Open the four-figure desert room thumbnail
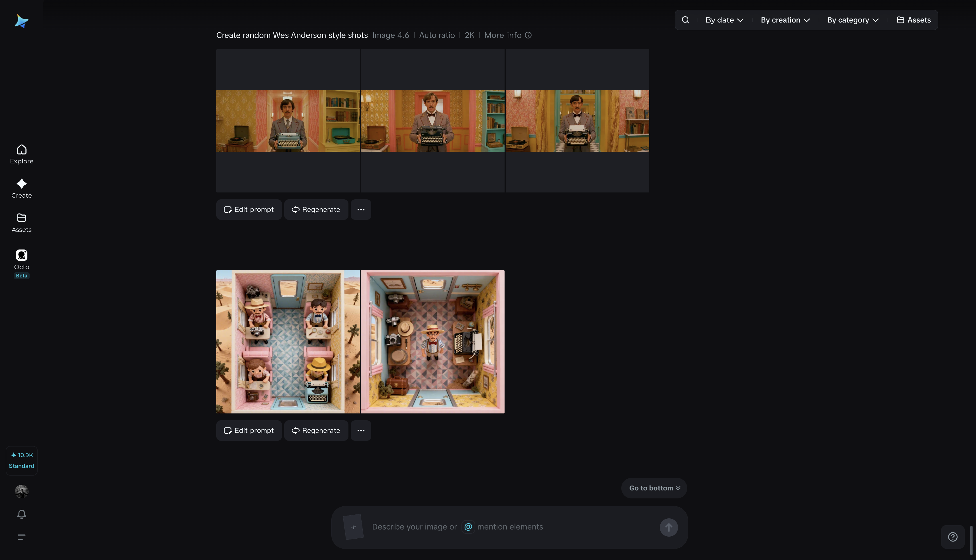The image size is (976, 560). (288, 342)
